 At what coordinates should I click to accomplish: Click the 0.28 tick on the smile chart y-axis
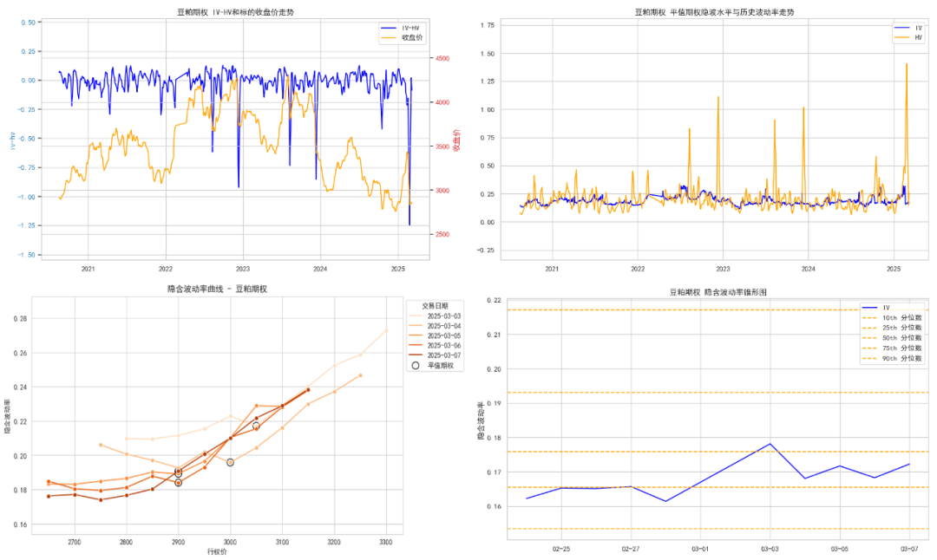[20, 319]
